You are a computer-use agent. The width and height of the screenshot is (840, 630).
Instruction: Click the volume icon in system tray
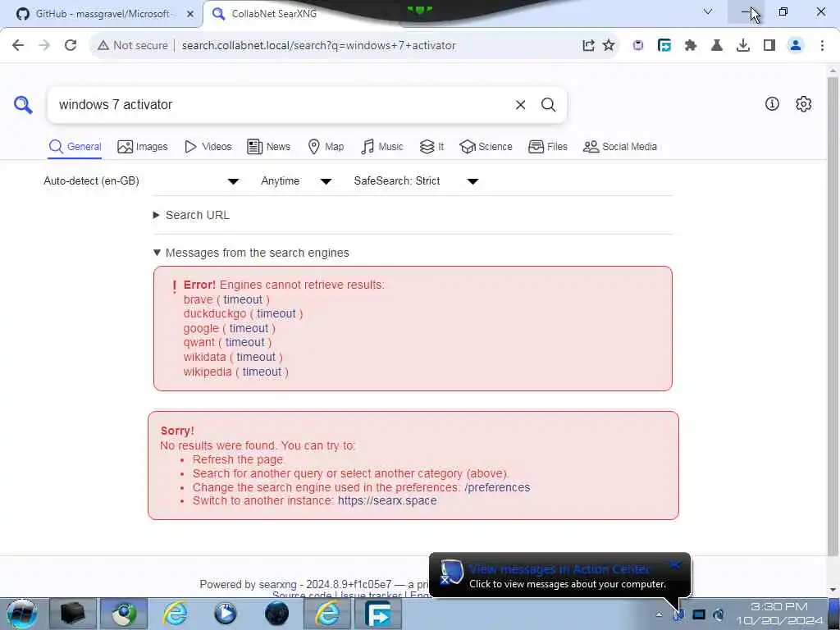[719, 614]
